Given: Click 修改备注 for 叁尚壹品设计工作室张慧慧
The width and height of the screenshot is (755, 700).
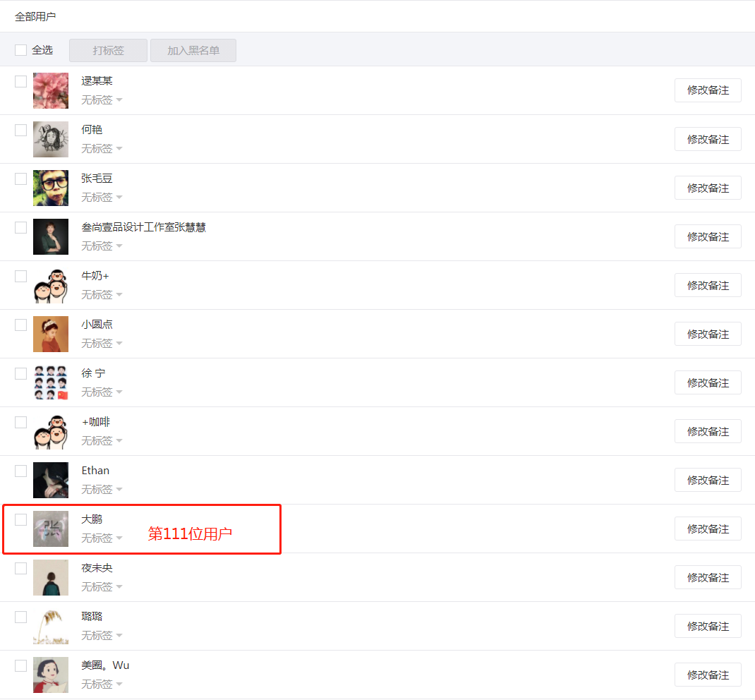Looking at the screenshot, I should pyautogui.click(x=708, y=237).
